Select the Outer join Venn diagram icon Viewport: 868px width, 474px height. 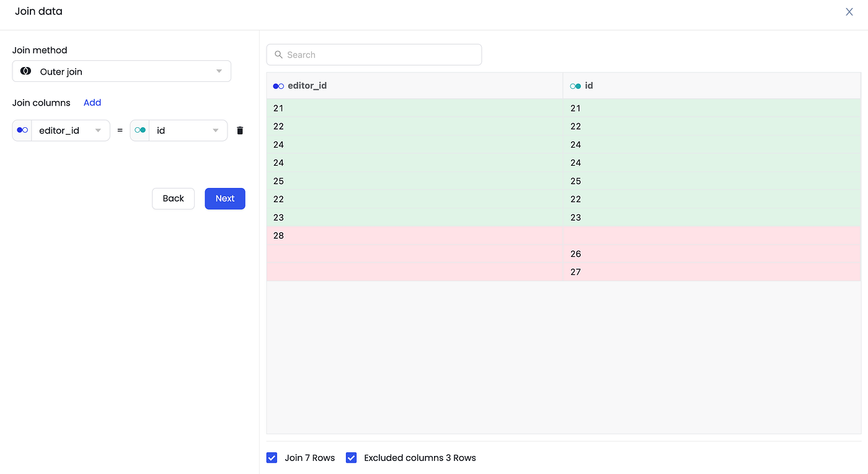pos(25,71)
